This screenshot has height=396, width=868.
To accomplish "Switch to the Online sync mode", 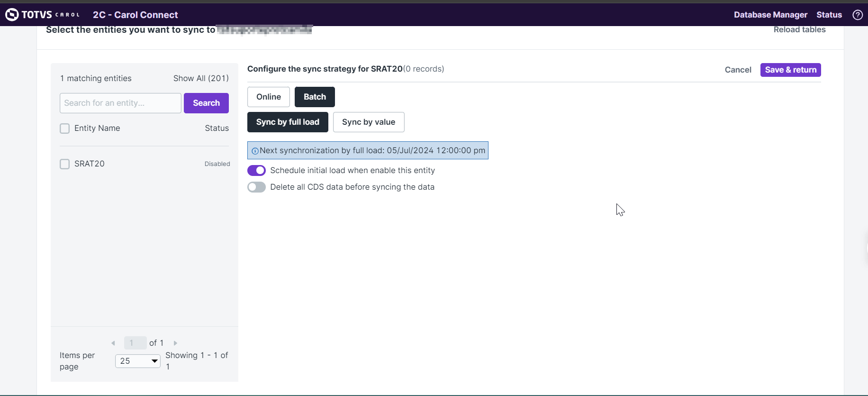I will [x=268, y=97].
